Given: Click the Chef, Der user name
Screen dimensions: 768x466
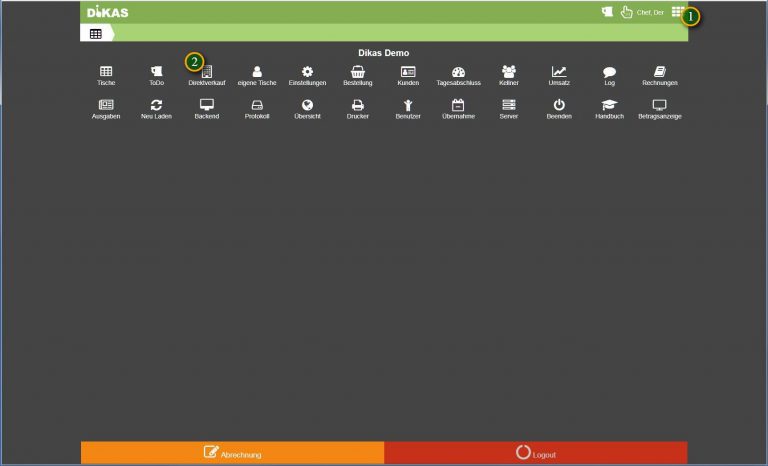Looking at the screenshot, I should point(650,13).
